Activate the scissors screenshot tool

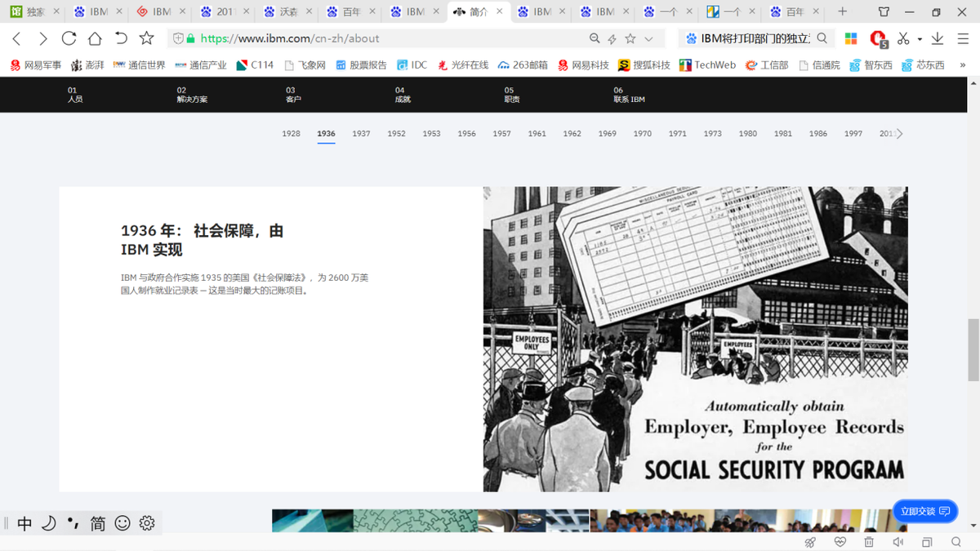903,38
